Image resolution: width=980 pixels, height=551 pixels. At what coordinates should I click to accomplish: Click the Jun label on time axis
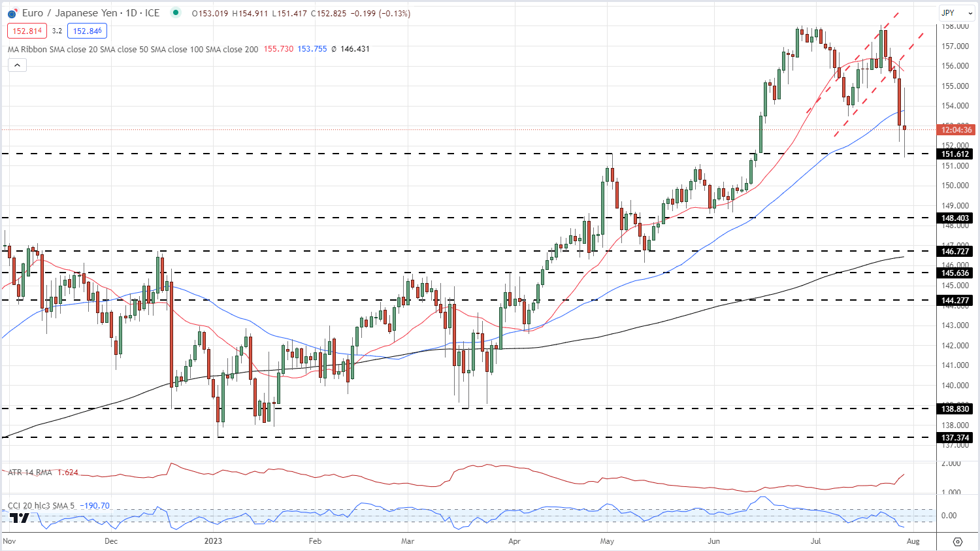pyautogui.click(x=713, y=541)
